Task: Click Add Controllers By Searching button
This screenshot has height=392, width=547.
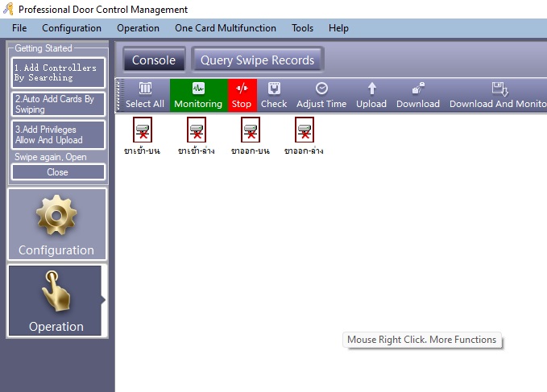Action: 58,72
